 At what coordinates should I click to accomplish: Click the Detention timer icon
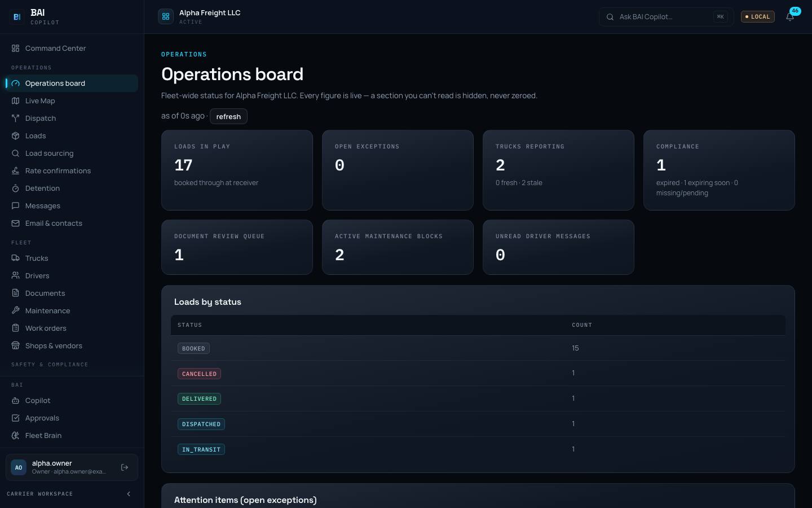point(15,189)
